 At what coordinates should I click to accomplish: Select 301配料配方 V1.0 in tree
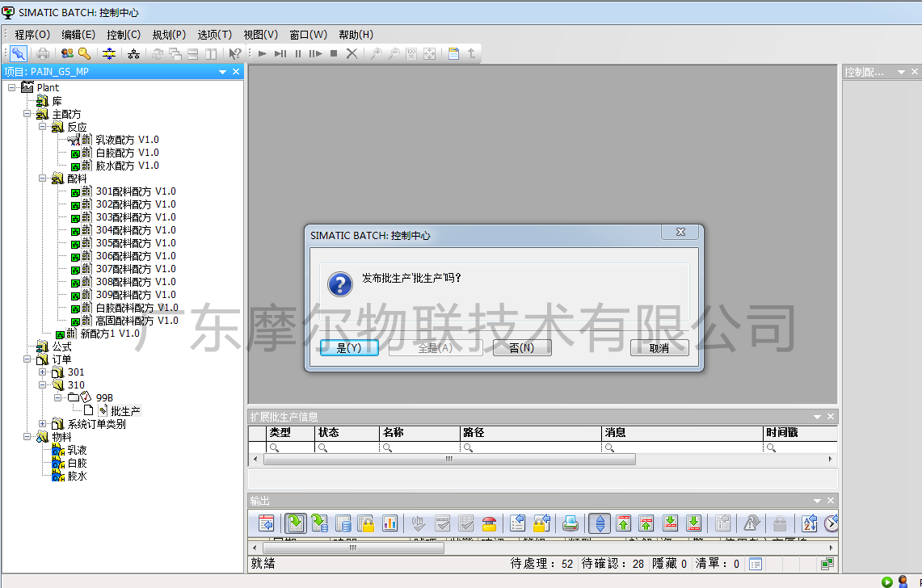click(x=136, y=191)
